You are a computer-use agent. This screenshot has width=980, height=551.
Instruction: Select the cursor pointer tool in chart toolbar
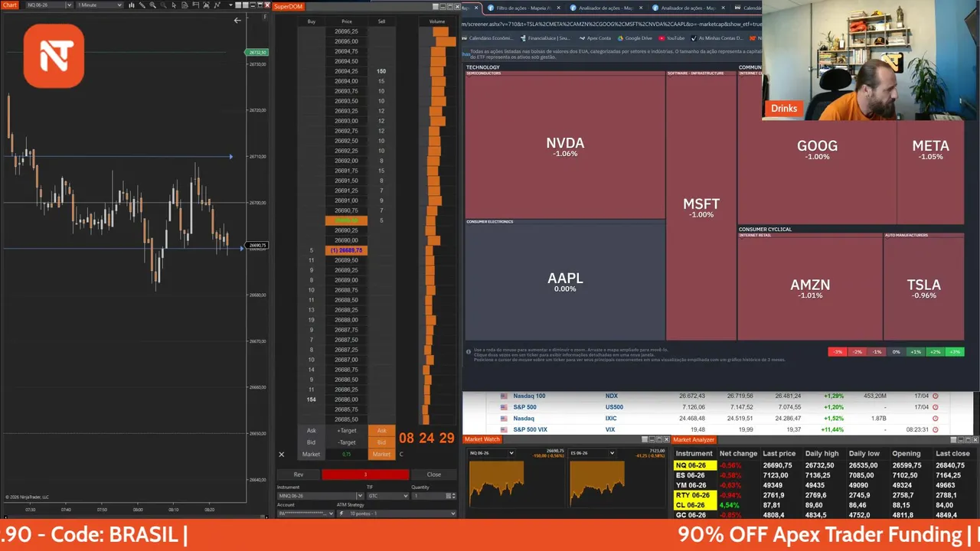click(174, 5)
